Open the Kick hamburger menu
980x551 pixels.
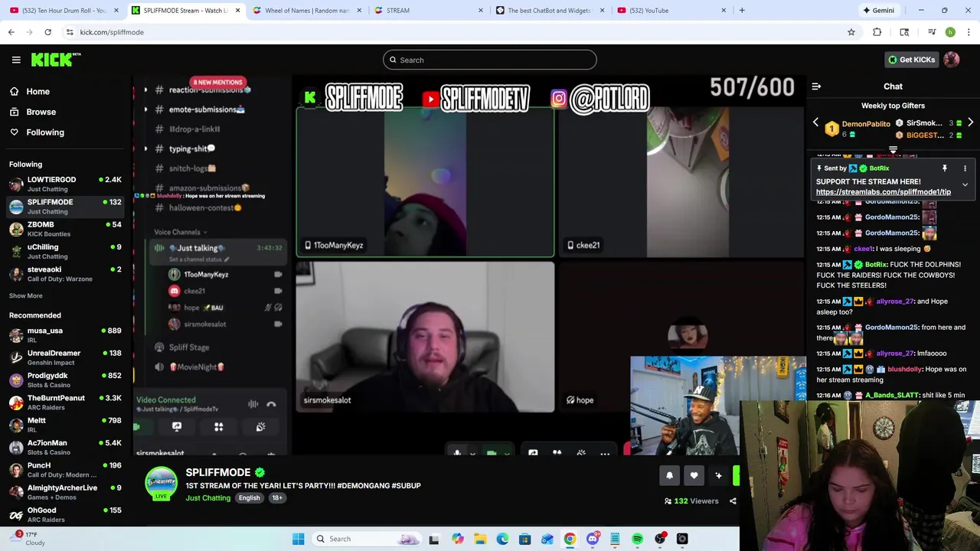point(16,60)
